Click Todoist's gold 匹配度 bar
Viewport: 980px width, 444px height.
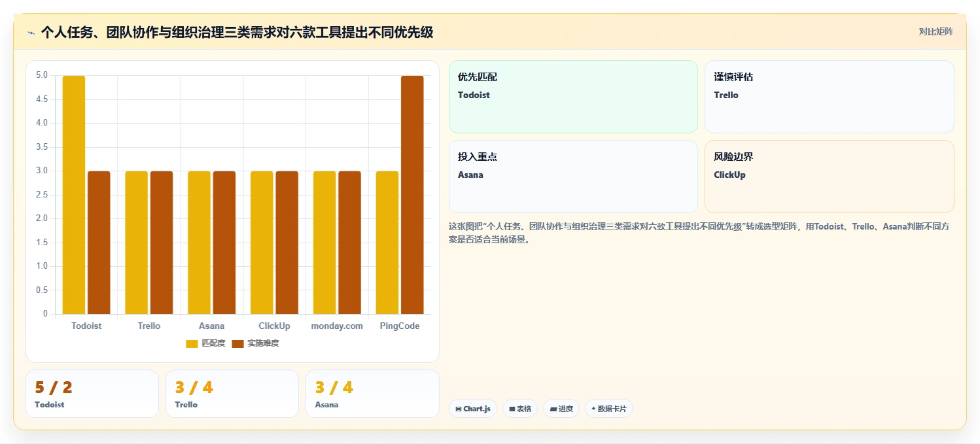point(74,195)
